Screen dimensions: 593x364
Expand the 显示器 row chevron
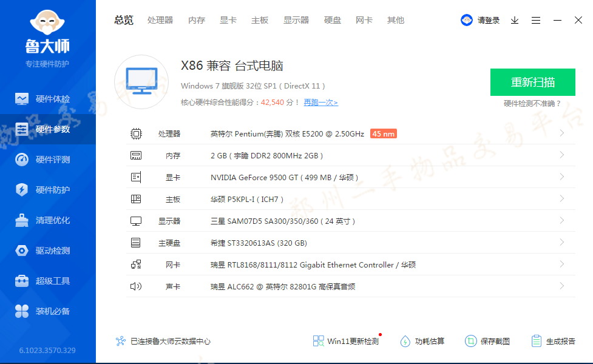(562, 220)
